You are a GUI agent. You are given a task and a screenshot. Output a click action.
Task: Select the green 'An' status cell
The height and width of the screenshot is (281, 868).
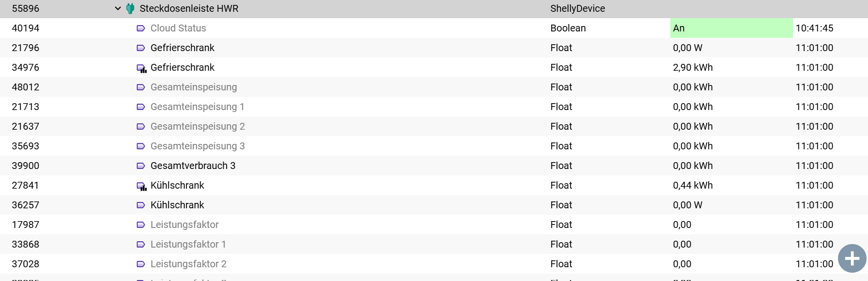[x=731, y=28]
